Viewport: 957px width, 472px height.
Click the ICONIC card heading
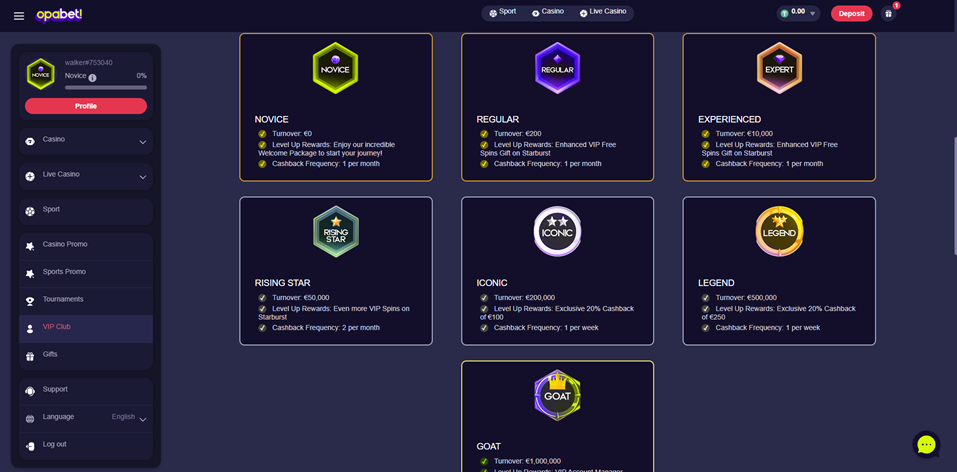pos(492,283)
